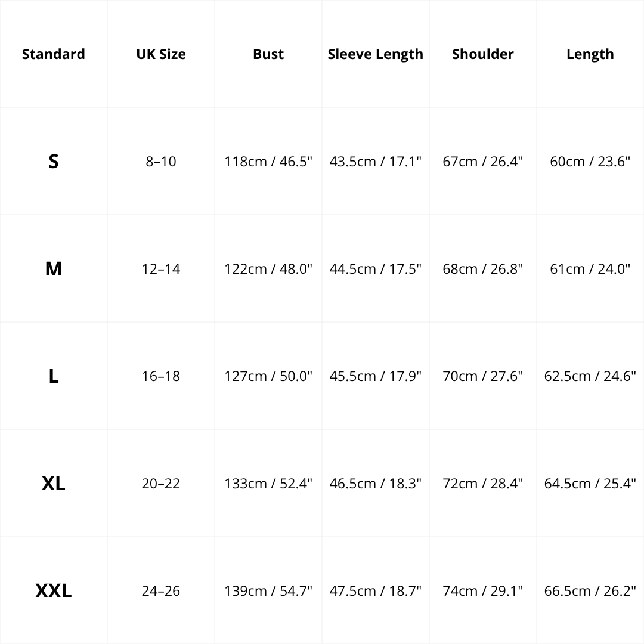Click the 70cm / 27.6" shoulder value
644x644 pixels.
point(483,376)
